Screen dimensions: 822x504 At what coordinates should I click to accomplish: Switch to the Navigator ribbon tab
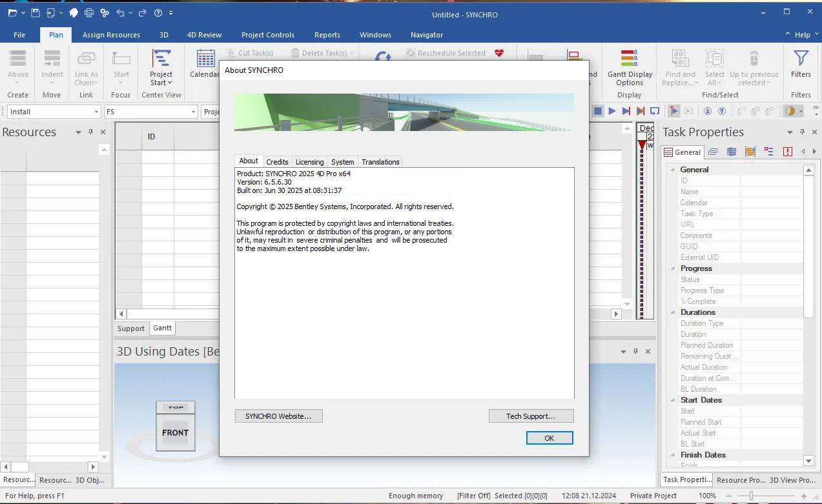click(427, 35)
